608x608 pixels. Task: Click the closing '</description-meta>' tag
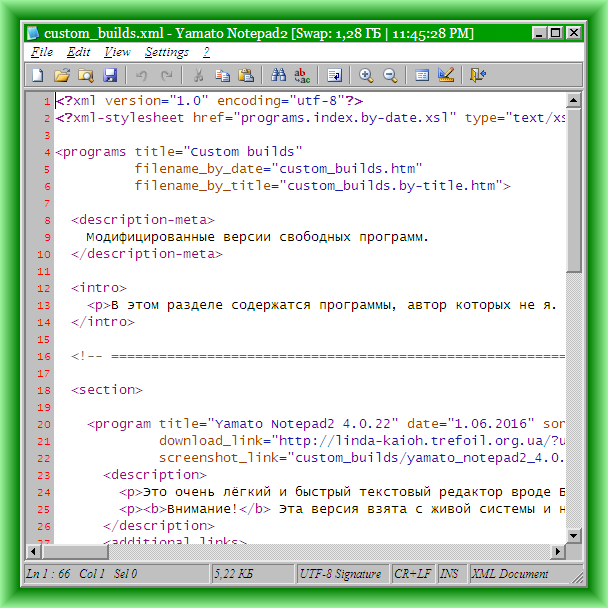tap(147, 254)
